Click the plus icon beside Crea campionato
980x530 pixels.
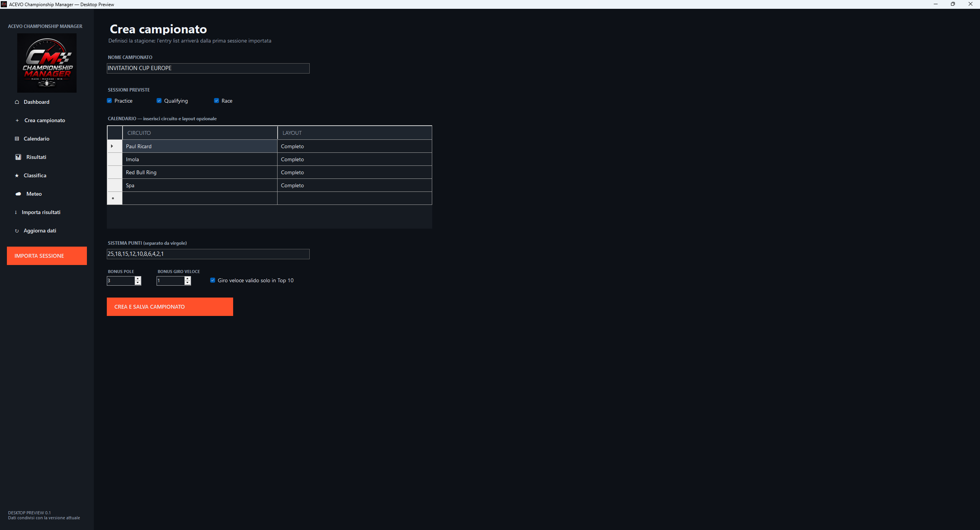[17, 120]
